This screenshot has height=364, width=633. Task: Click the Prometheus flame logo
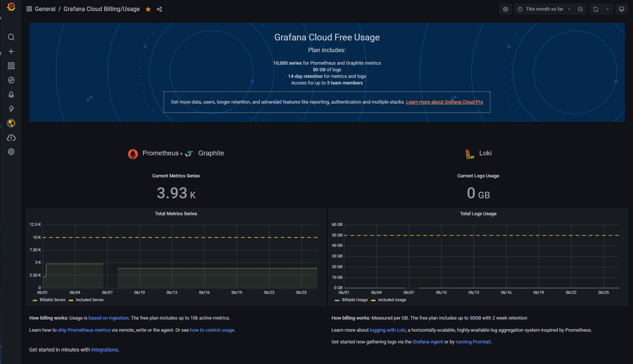tap(133, 154)
